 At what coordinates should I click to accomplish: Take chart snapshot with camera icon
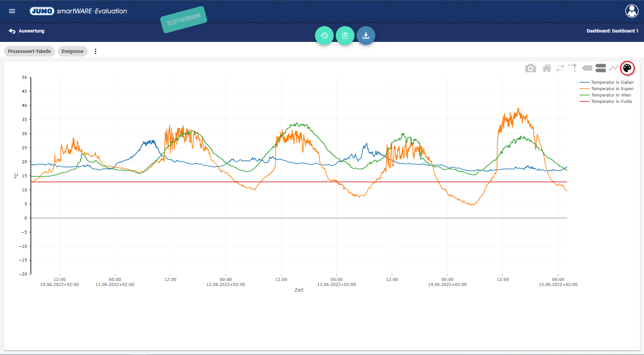[530, 68]
